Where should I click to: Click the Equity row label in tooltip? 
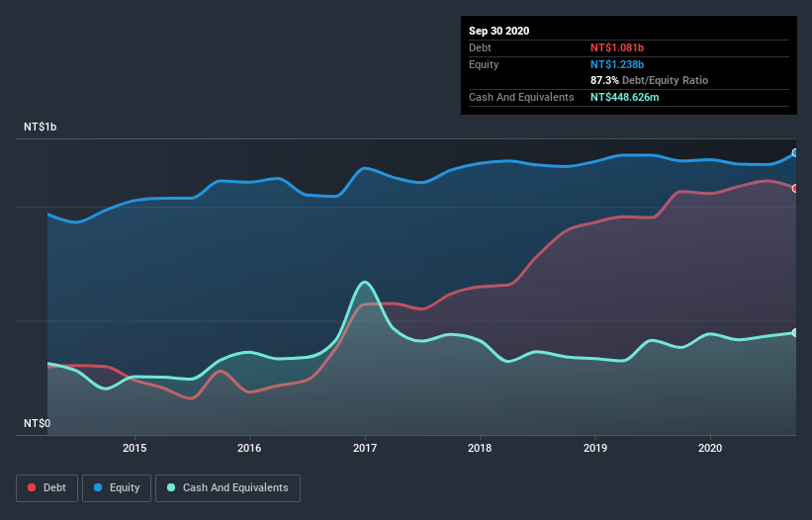484,64
